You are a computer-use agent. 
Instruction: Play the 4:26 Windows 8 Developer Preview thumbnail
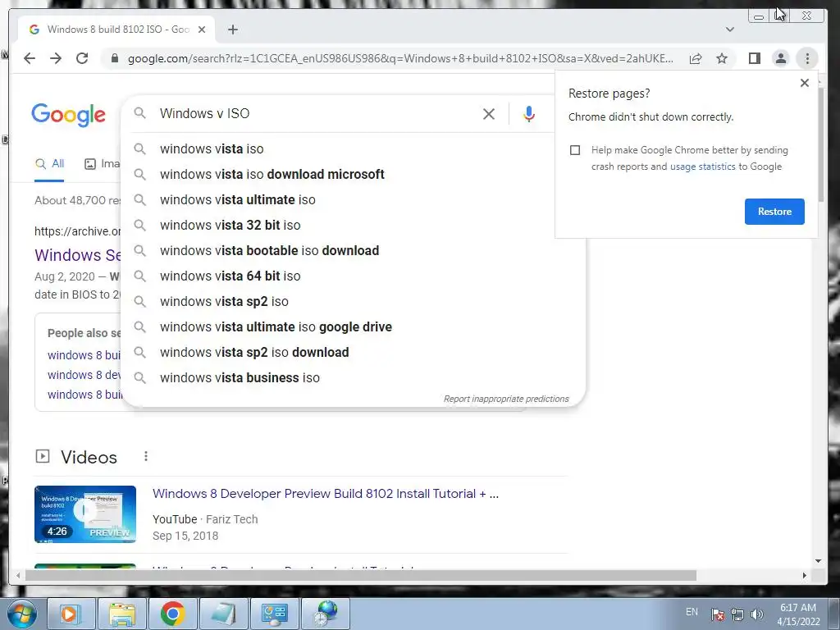coord(85,514)
